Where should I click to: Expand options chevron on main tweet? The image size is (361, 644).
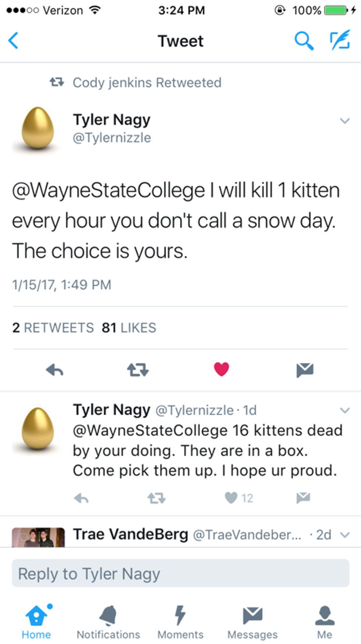coord(344,121)
